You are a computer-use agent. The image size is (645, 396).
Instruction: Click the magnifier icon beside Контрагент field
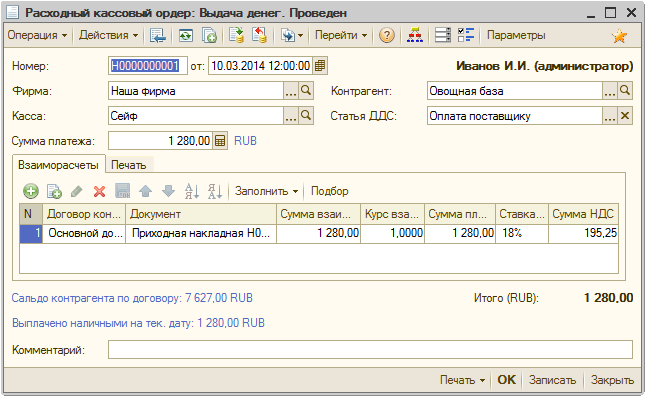625,90
